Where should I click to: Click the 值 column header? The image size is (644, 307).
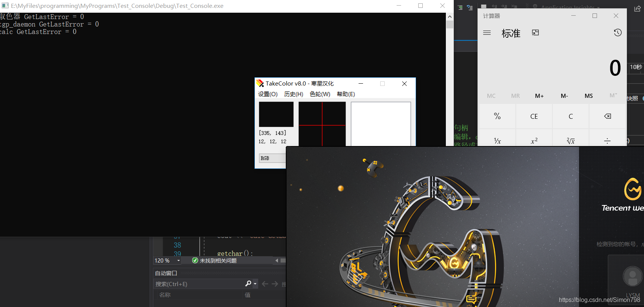click(x=247, y=295)
